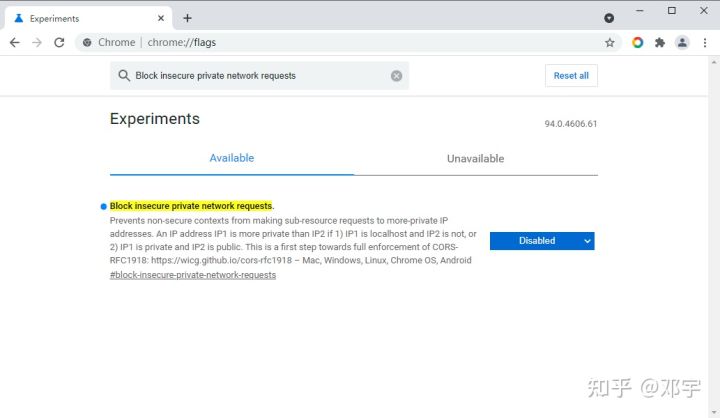Open the profile avatar menu
Screen dimensions: 720x418
[682, 43]
